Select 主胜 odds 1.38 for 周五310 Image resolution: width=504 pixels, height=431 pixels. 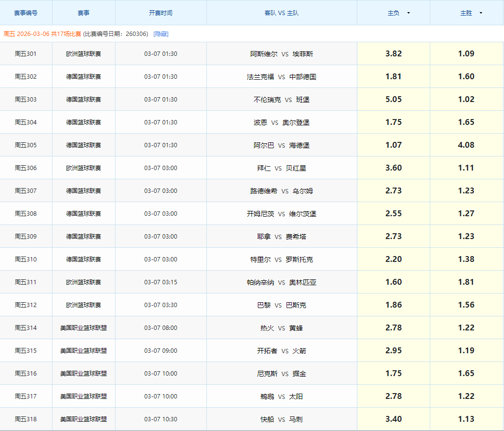click(x=466, y=259)
